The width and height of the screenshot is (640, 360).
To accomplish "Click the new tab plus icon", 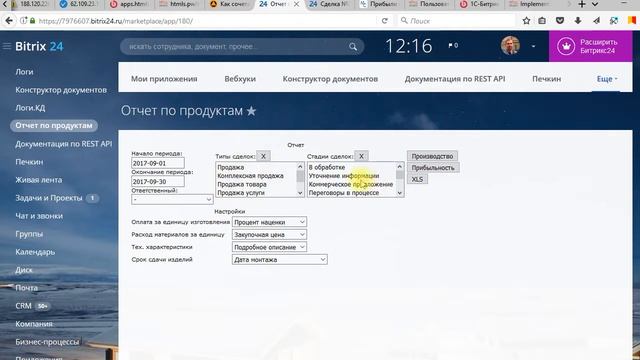I will pos(582,4).
